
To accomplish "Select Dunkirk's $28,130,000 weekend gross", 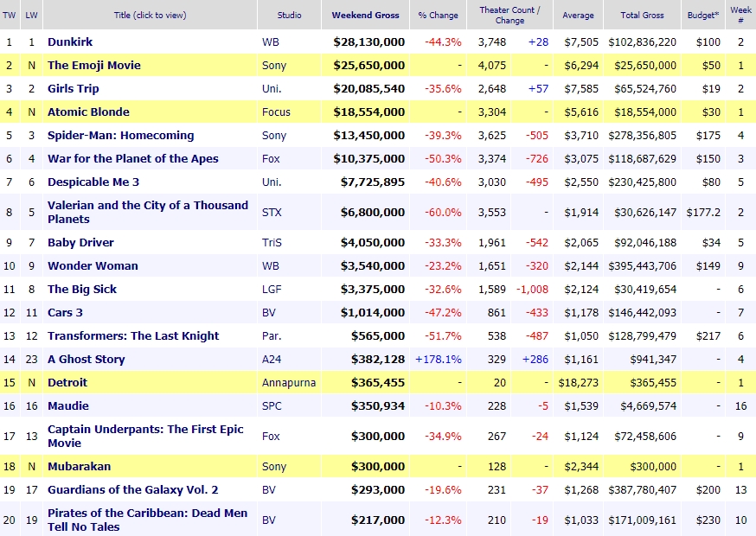I will 368,42.
